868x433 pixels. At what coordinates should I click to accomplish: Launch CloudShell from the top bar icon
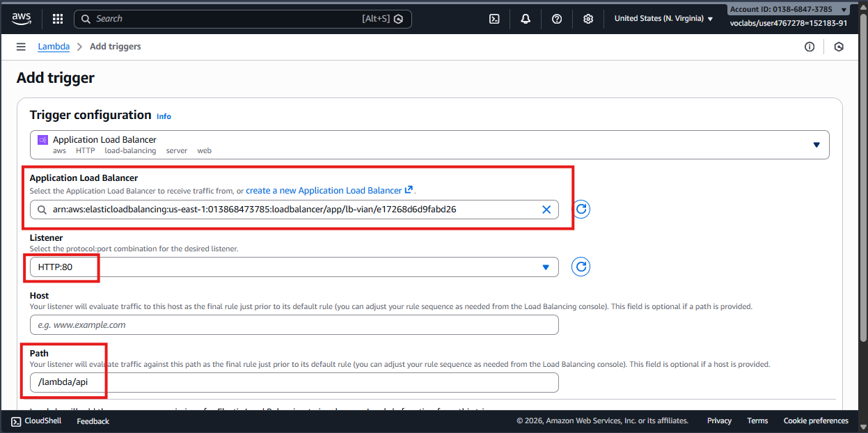coord(494,19)
